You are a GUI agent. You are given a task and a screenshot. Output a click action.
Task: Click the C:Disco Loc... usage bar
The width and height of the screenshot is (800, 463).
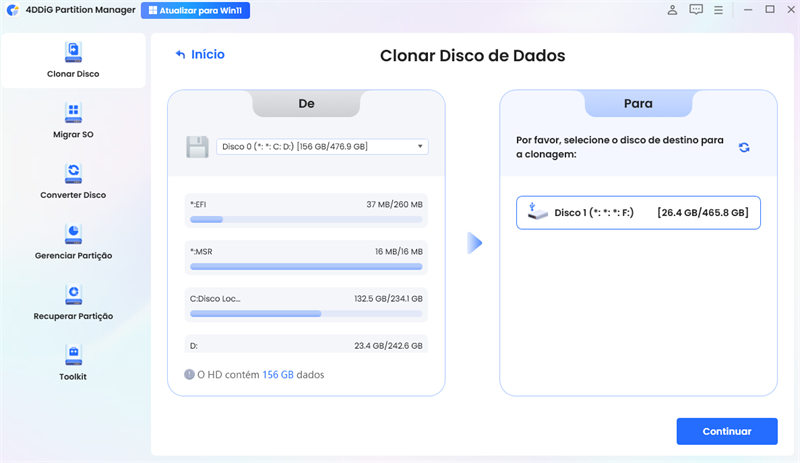(x=306, y=313)
